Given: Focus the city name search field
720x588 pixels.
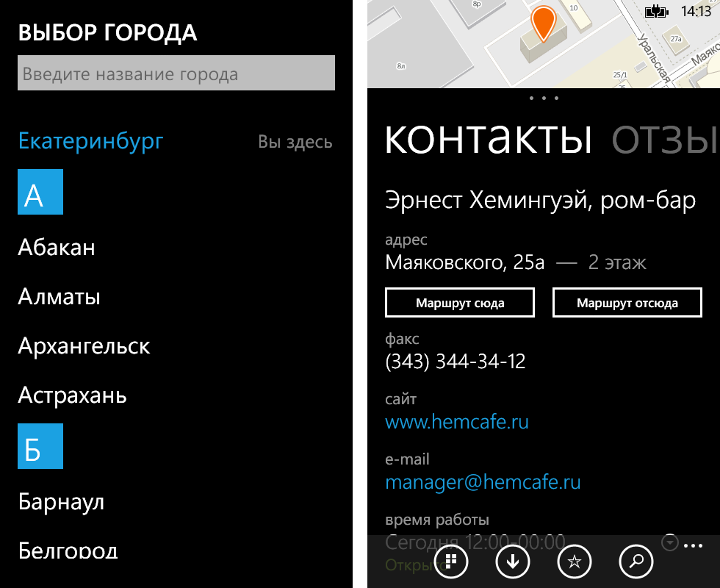Looking at the screenshot, I should point(176,73).
